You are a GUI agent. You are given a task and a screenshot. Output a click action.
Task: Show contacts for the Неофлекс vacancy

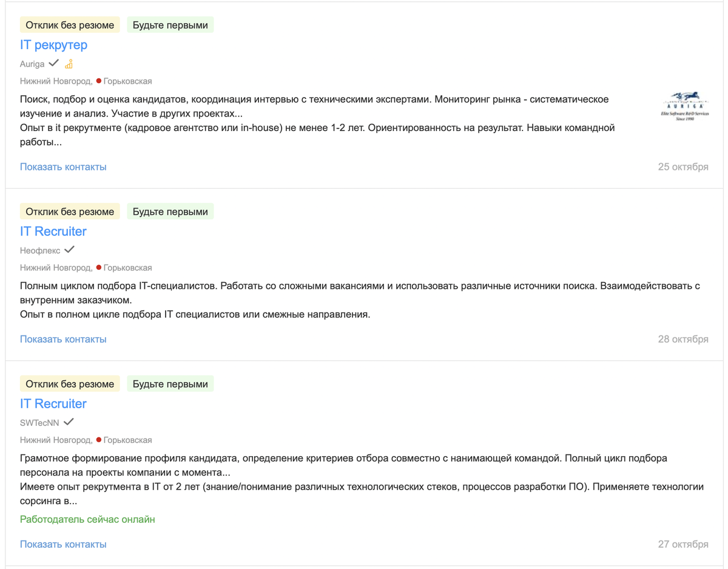[x=63, y=338]
